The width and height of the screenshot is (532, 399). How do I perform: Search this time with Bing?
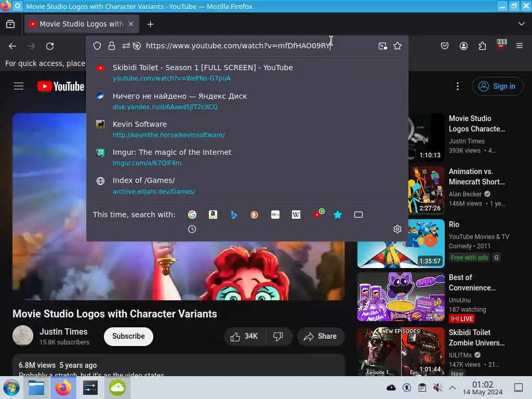(234, 215)
